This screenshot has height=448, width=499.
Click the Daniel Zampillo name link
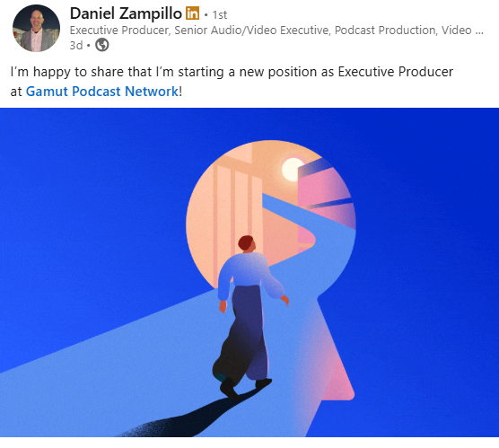[126, 13]
